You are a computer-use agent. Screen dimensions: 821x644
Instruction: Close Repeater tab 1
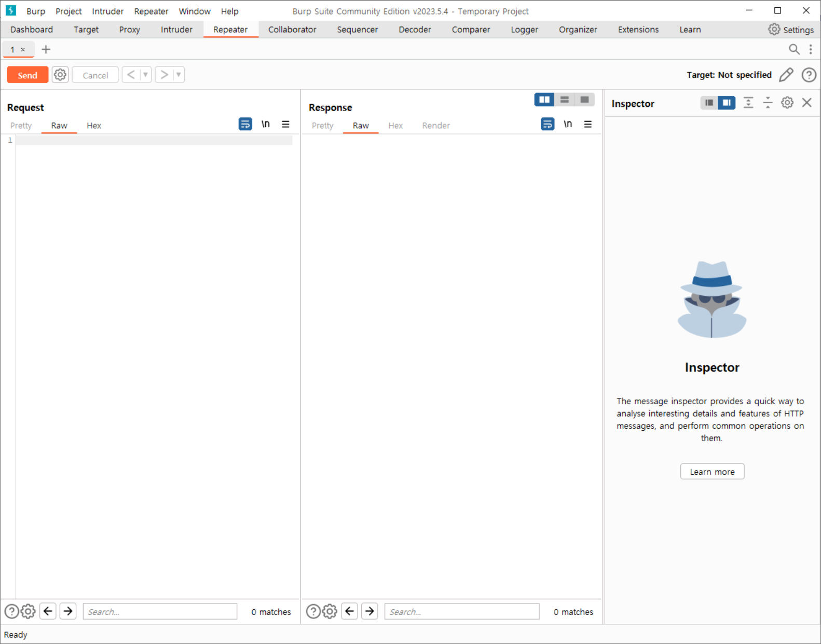[x=23, y=50]
